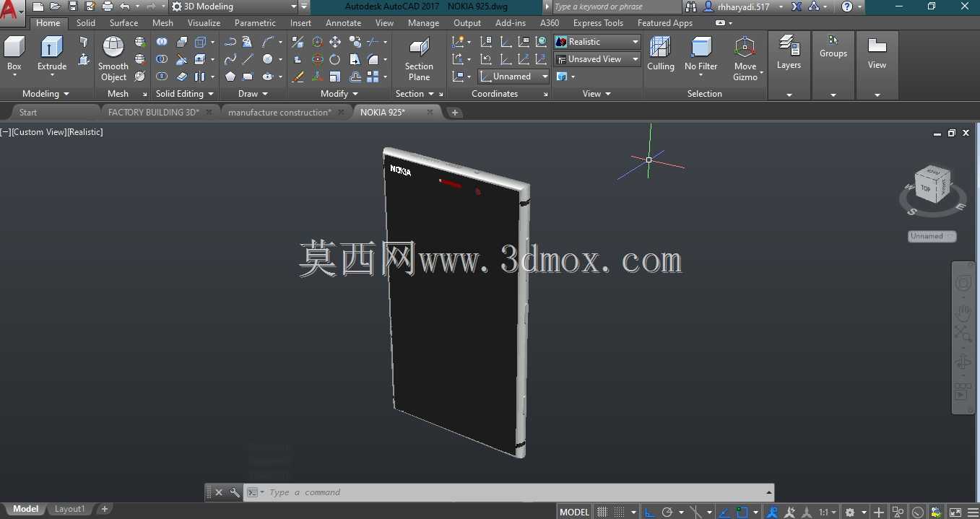
Task: Click the View panel icon
Action: click(877, 52)
